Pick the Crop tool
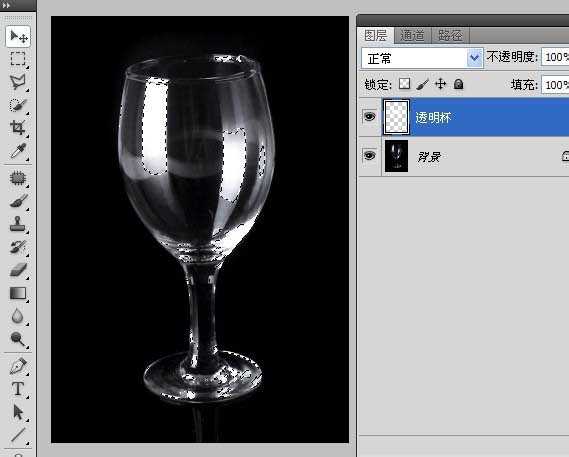Screen dimensions: 569x457 click(18, 128)
